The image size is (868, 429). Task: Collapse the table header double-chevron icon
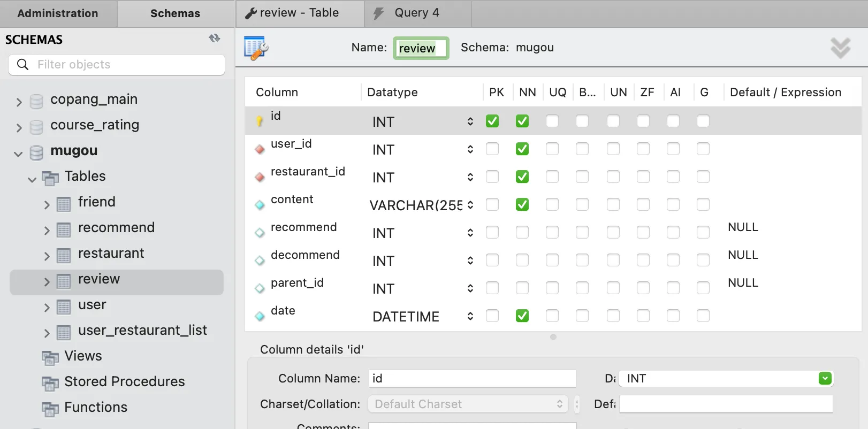pyautogui.click(x=840, y=48)
